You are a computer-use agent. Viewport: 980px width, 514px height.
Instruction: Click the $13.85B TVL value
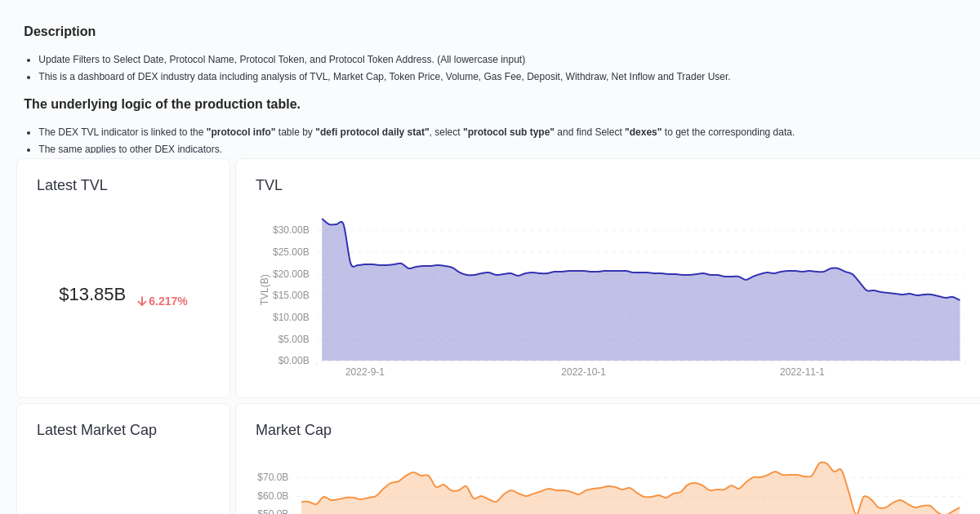click(92, 294)
